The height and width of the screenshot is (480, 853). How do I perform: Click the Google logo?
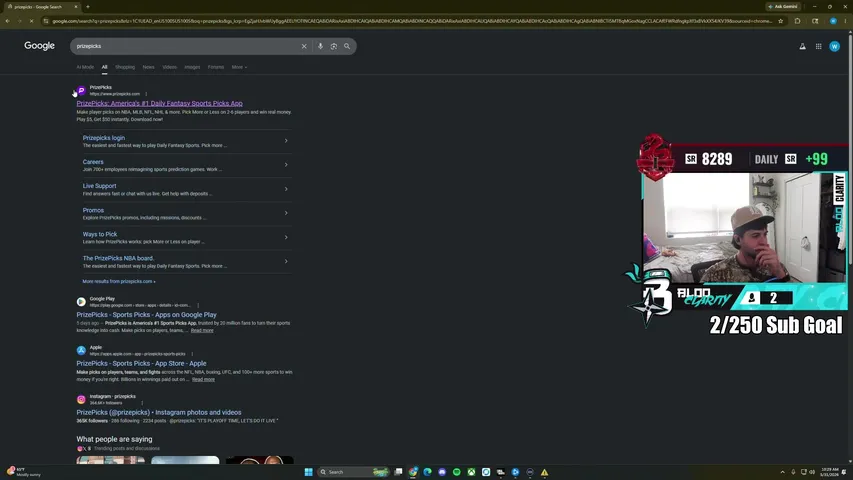(39, 46)
